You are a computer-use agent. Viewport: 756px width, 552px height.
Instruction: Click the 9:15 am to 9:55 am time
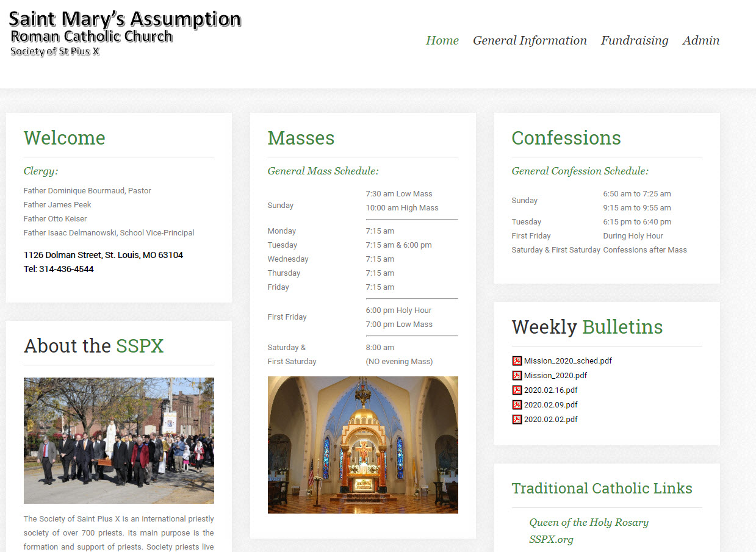[x=637, y=208]
